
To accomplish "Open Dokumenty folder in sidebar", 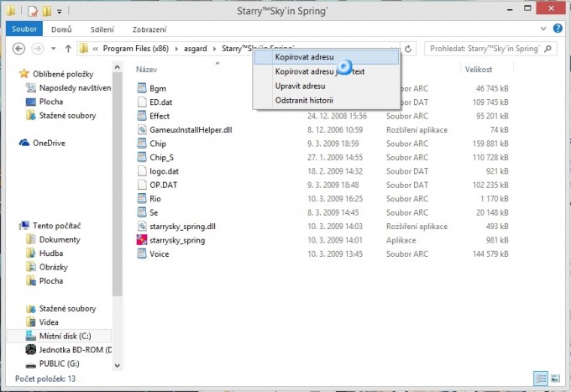I will (x=60, y=239).
